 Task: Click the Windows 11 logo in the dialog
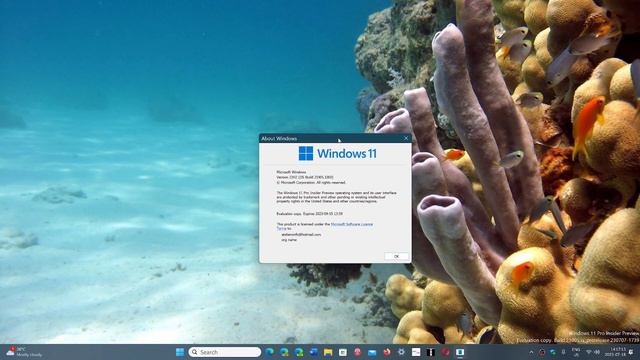pyautogui.click(x=338, y=153)
